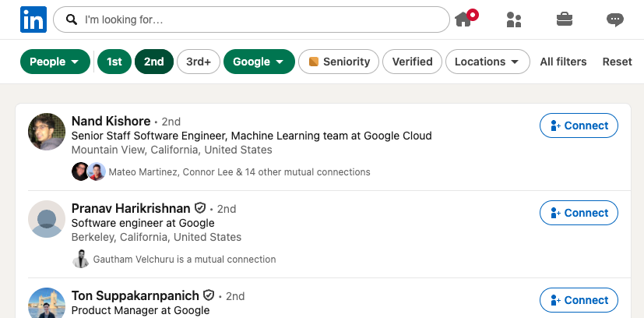Toggle the 2nd connections filter

pos(154,62)
